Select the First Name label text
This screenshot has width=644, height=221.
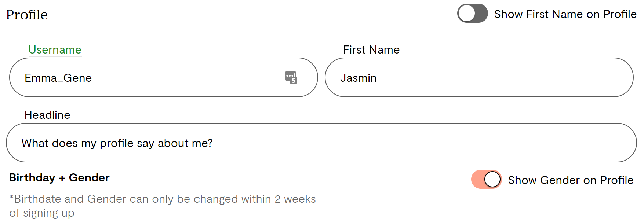pyautogui.click(x=371, y=49)
